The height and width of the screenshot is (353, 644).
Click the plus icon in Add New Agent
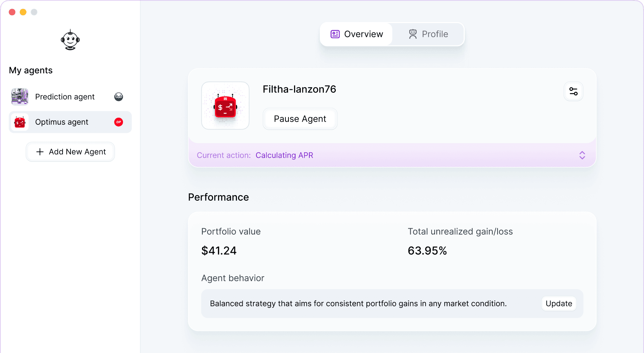40,152
